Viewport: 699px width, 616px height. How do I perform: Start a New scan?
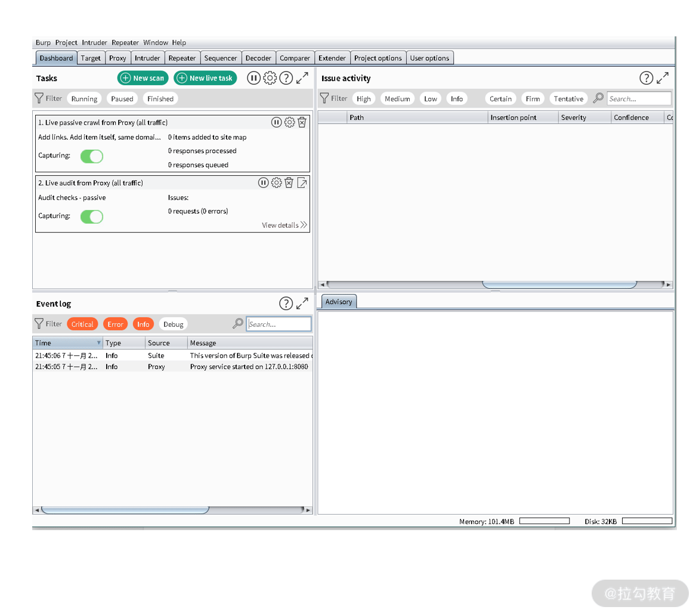(143, 78)
